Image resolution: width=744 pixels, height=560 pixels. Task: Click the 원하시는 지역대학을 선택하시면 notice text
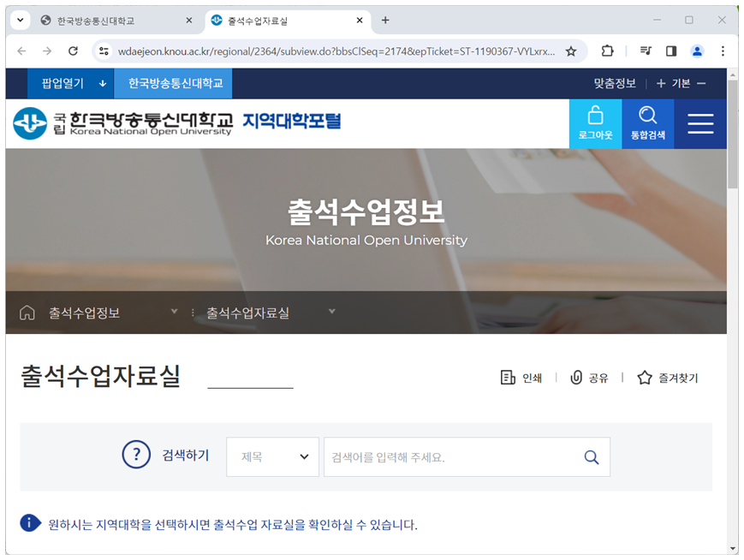233,524
